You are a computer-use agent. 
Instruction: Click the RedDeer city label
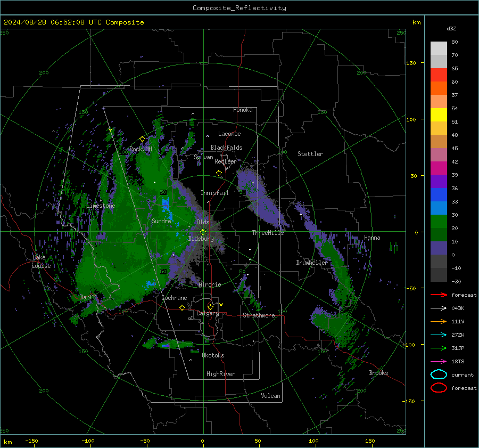coord(226,161)
